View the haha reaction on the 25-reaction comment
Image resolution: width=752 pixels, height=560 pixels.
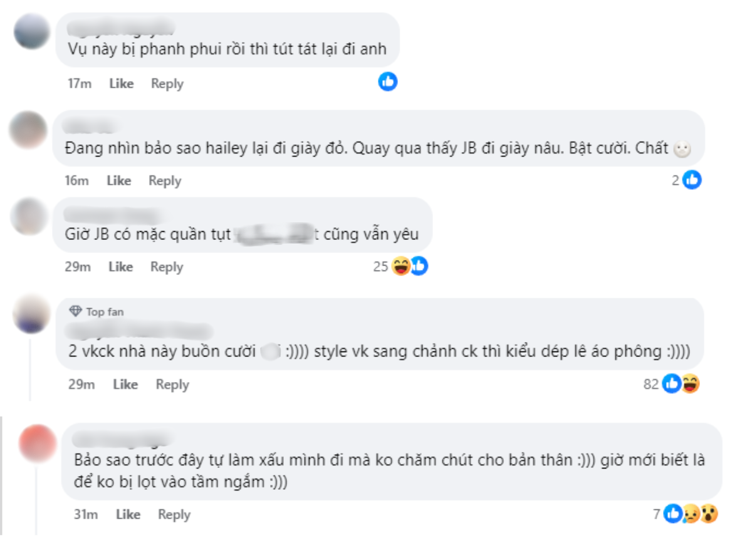[x=401, y=266]
